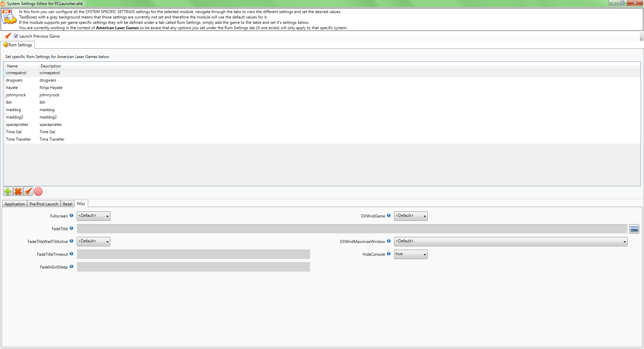Click the info icon next to Fullscreen
This screenshot has width=644, height=349.
click(71, 215)
